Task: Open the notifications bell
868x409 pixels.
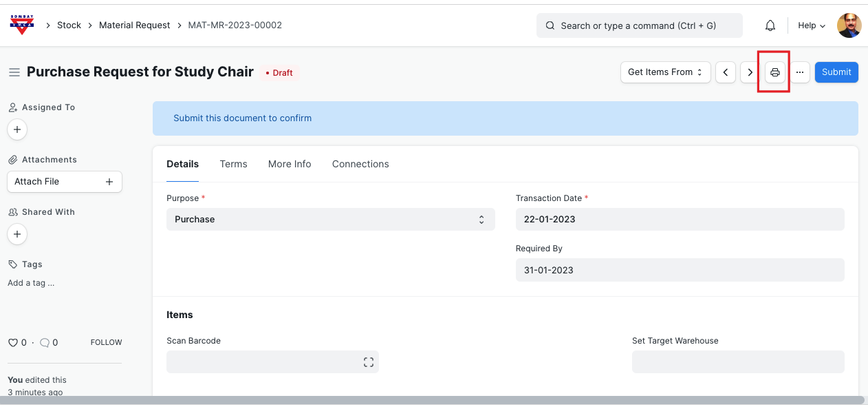Action: click(770, 25)
